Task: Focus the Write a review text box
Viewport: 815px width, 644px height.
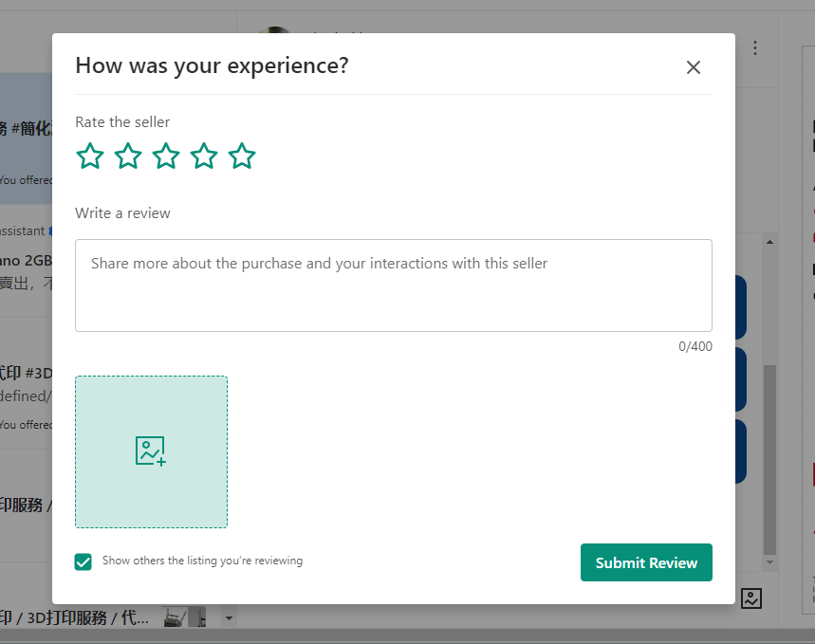Action: point(393,285)
